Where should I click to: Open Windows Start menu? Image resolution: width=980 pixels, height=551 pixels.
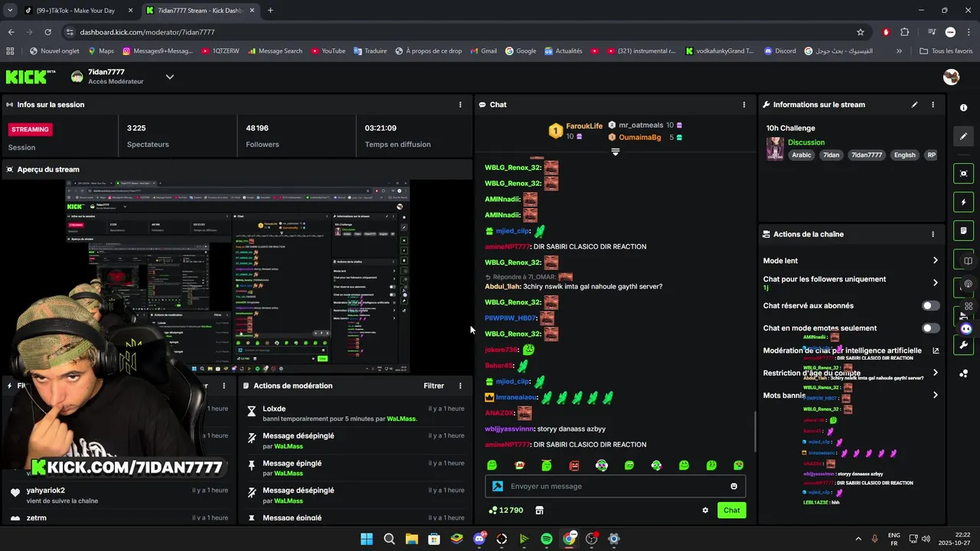[367, 539]
